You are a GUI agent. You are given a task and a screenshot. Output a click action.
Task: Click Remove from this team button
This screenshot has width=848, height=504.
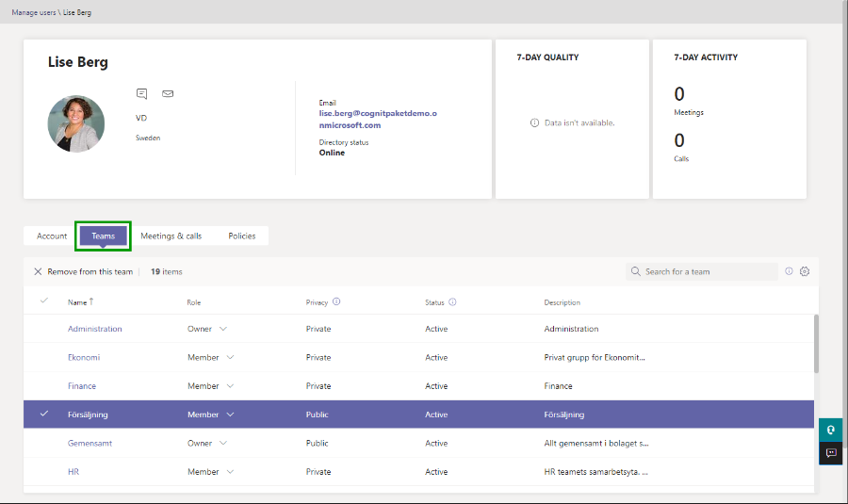click(x=83, y=271)
